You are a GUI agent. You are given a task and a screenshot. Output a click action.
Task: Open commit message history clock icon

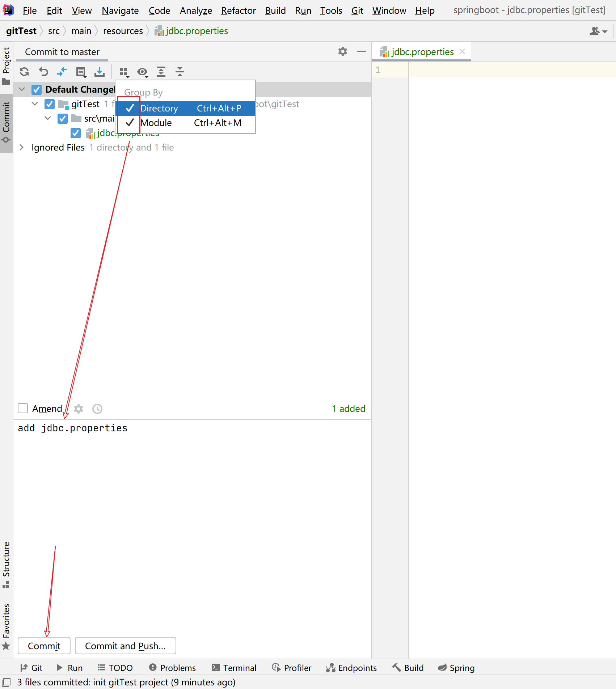coord(97,409)
